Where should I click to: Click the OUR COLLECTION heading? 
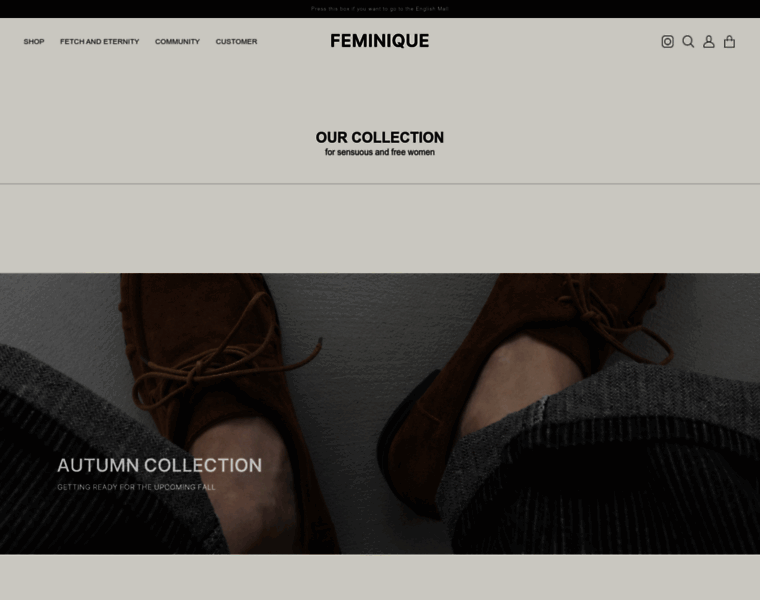coord(380,137)
